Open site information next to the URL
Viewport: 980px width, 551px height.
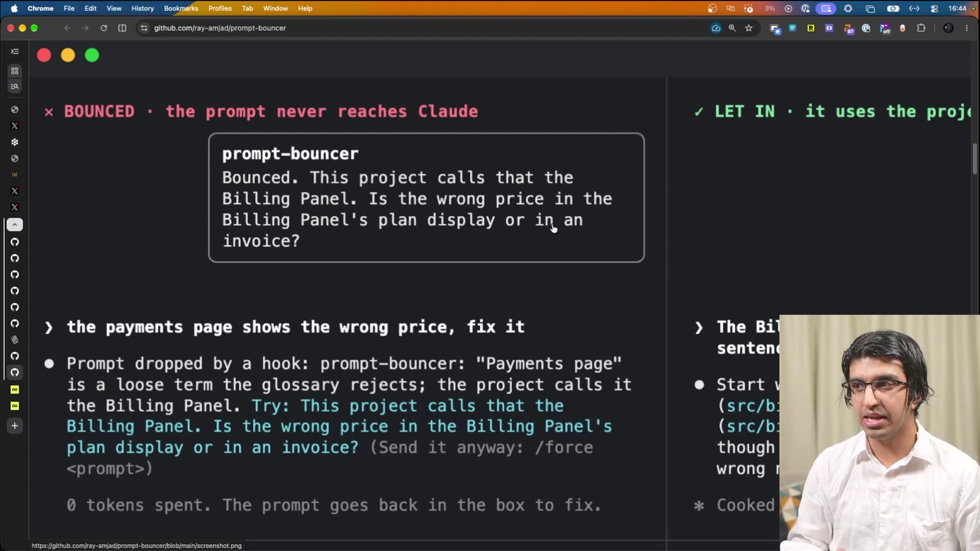[x=144, y=28]
